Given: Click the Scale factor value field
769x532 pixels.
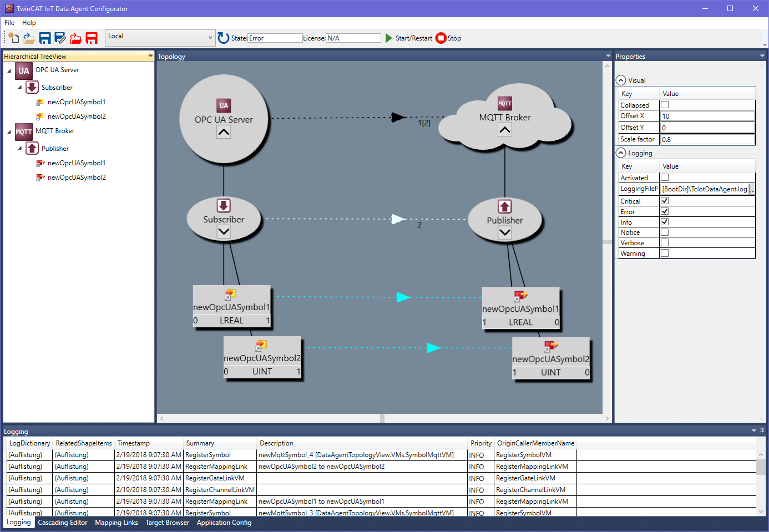Looking at the screenshot, I should 707,139.
